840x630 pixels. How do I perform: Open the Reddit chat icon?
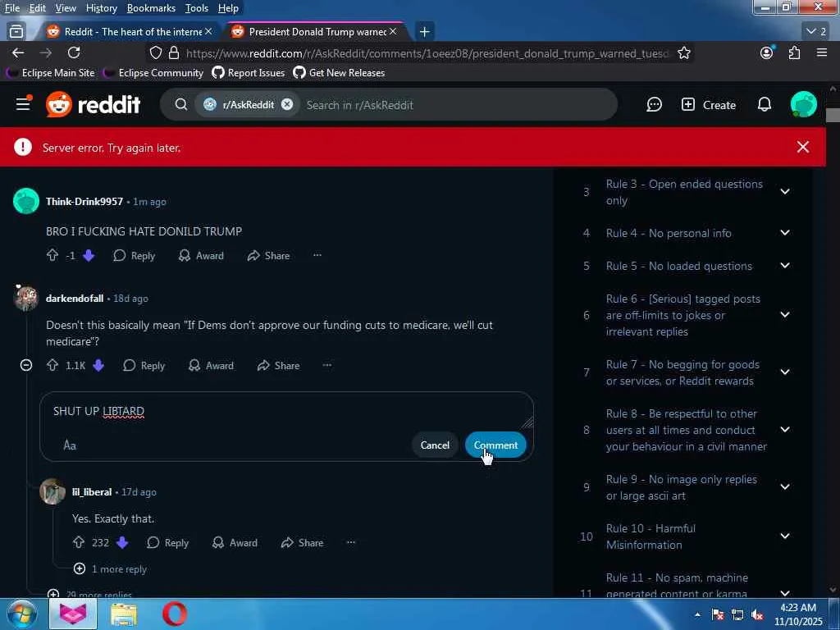654,104
